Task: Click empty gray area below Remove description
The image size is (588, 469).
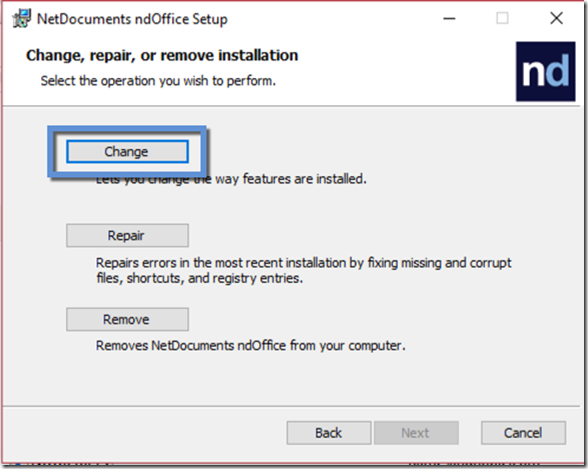Action: [x=292, y=379]
